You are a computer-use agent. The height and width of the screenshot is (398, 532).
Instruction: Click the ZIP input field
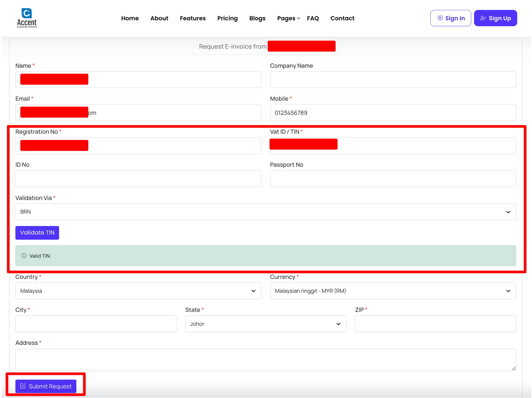click(x=435, y=324)
